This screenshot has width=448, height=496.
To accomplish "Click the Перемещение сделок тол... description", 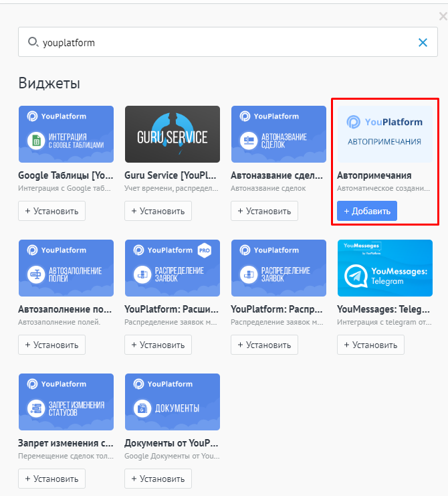I will [66, 456].
